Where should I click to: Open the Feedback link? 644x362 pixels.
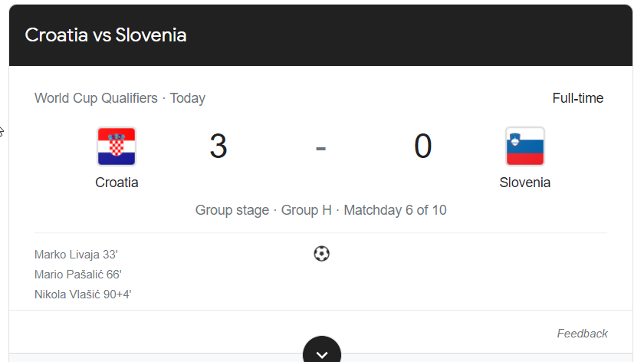point(582,334)
